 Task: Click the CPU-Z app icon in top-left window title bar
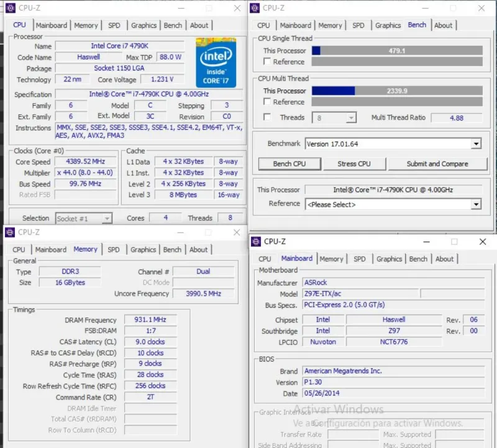coord(10,8)
